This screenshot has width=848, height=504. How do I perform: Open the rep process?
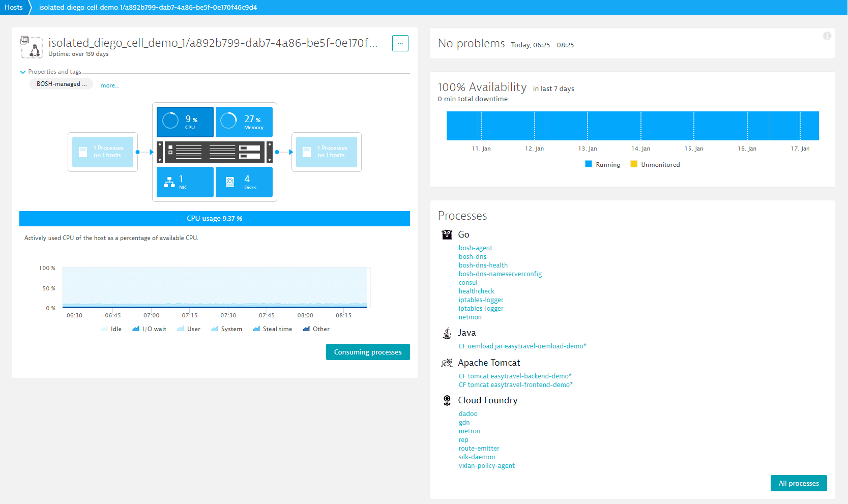click(x=463, y=440)
